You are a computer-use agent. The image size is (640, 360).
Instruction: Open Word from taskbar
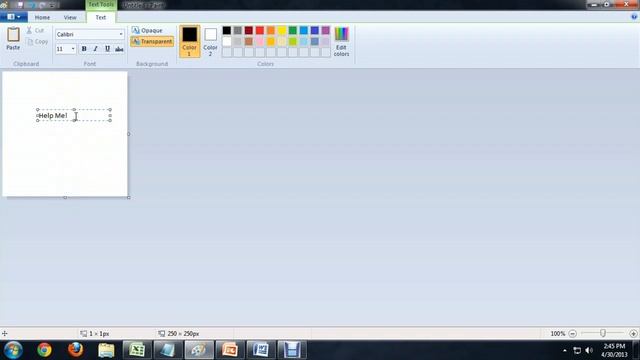click(x=261, y=350)
